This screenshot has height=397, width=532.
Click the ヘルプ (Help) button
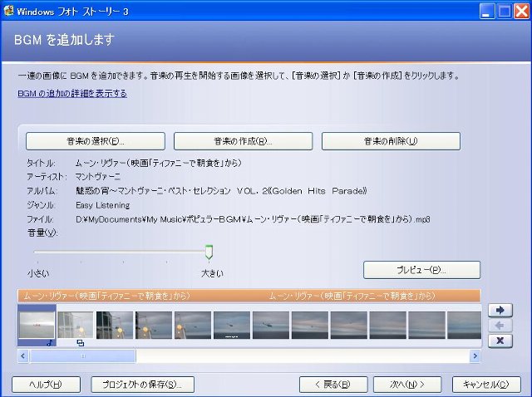47,385
